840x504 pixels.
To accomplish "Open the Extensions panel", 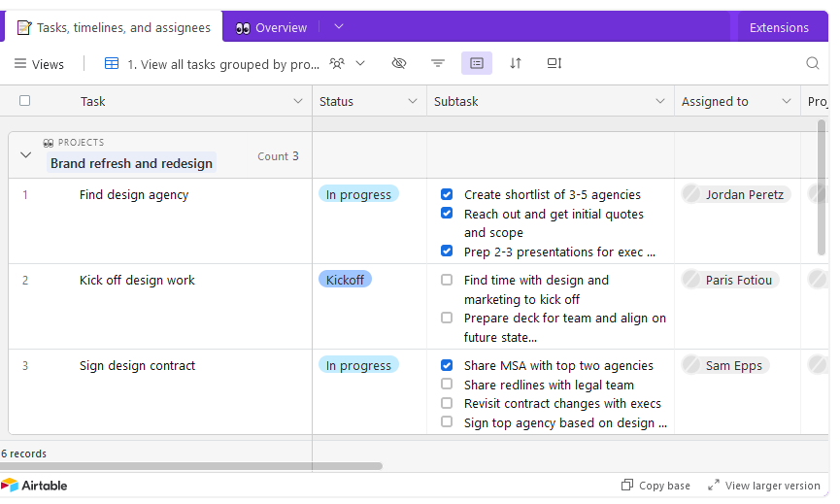I will pyautogui.click(x=779, y=27).
